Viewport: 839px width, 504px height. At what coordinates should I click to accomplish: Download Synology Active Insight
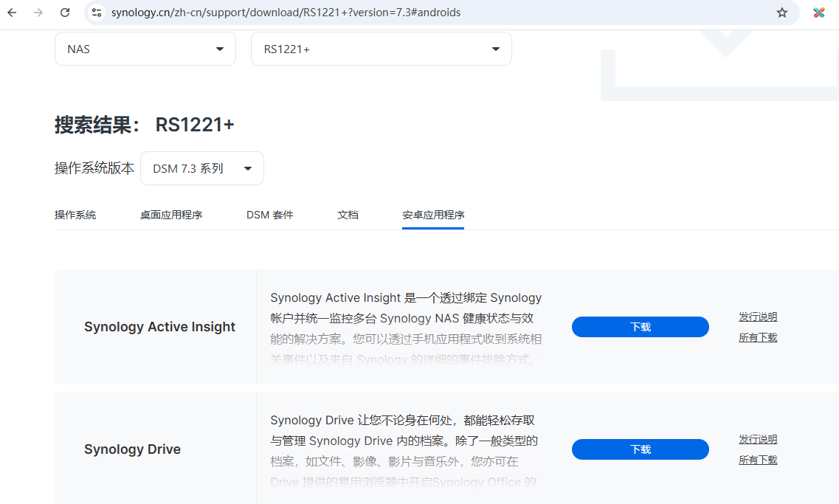tap(640, 327)
